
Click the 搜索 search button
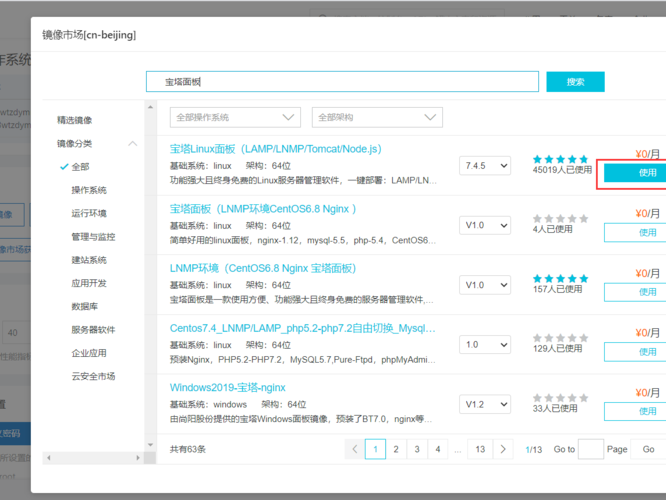pos(575,82)
